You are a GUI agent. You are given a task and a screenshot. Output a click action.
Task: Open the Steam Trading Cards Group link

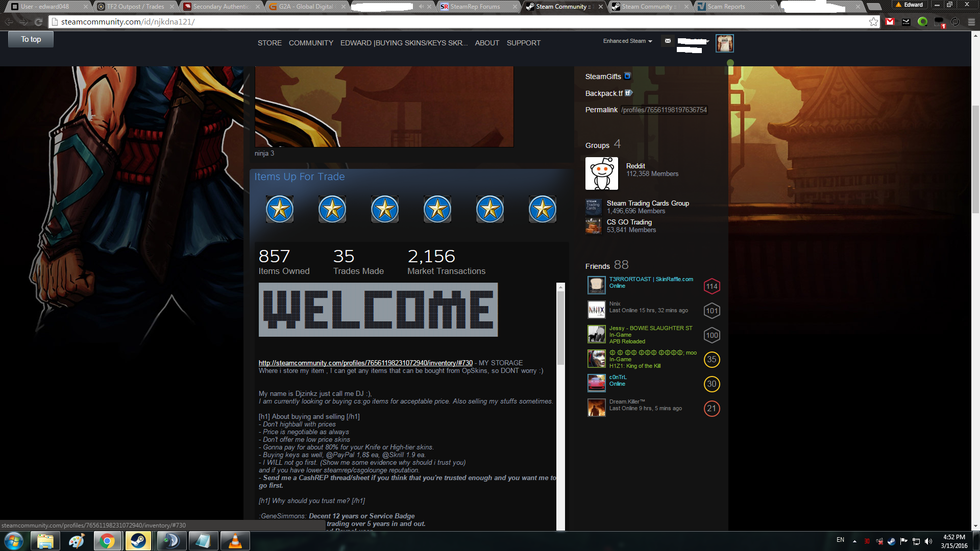click(x=648, y=203)
